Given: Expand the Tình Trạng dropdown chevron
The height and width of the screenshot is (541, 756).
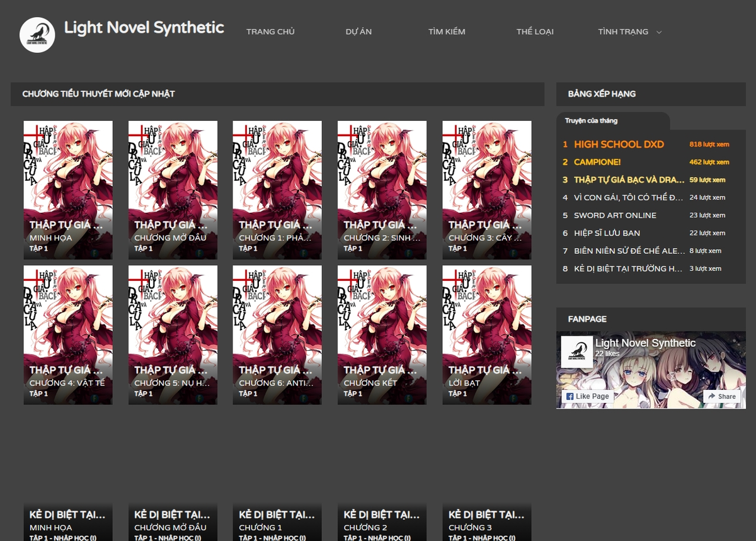Looking at the screenshot, I should click(659, 32).
